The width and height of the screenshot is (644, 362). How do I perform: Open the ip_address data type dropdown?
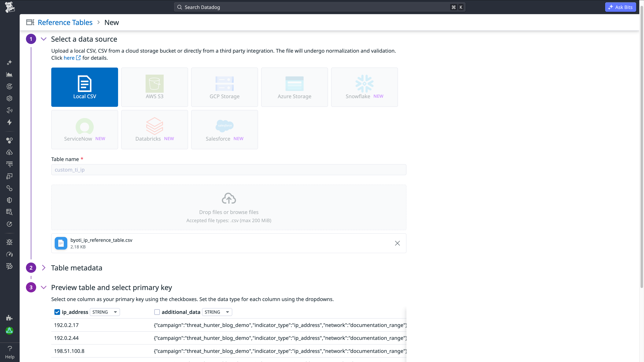click(x=105, y=312)
